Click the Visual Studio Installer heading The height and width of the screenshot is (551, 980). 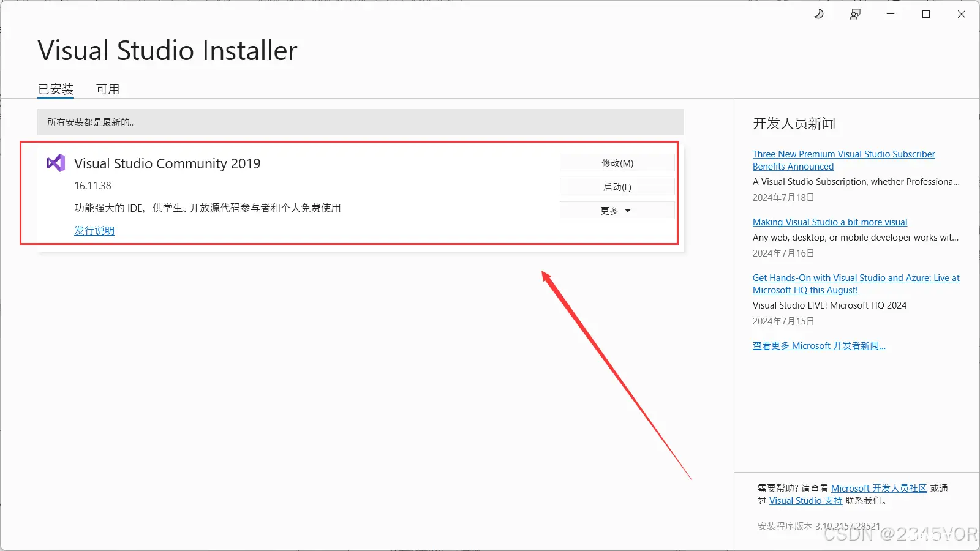tap(167, 51)
